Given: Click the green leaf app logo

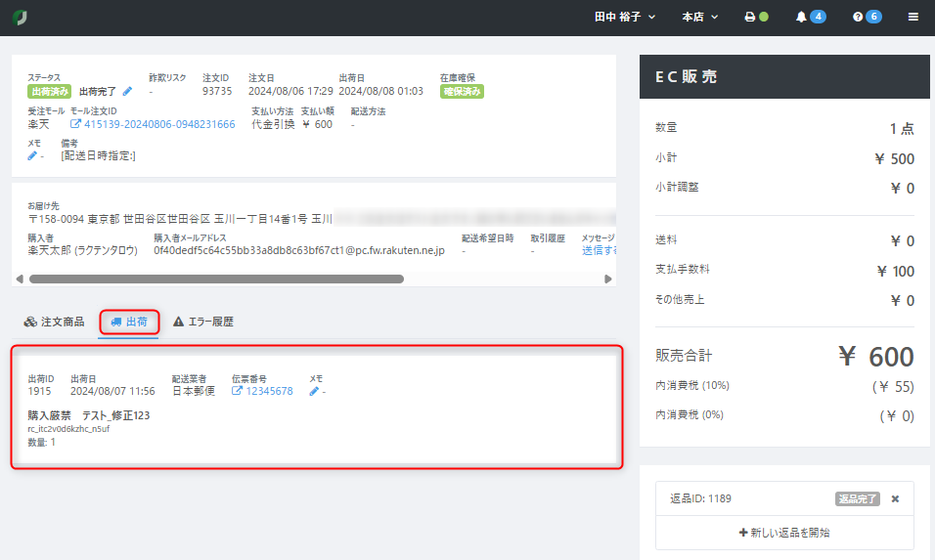Looking at the screenshot, I should (20, 18).
